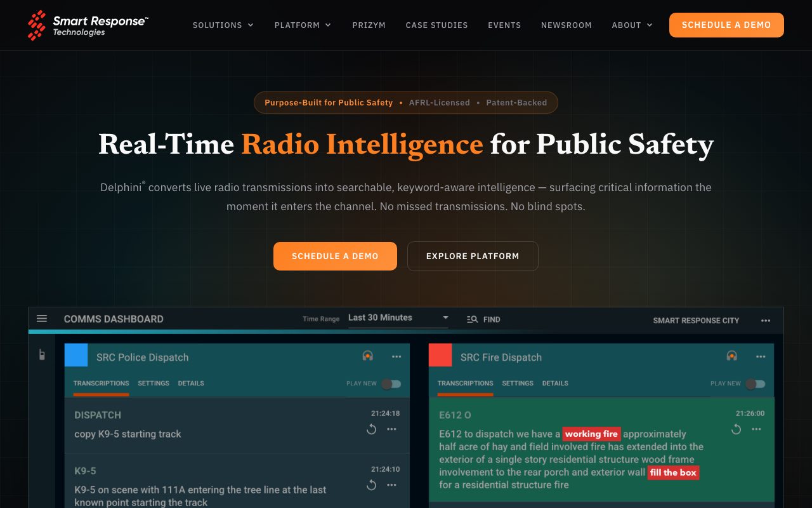This screenshot has height=508, width=812.
Task: Click the red SRC Fire Dispatch color square
Action: click(440, 355)
